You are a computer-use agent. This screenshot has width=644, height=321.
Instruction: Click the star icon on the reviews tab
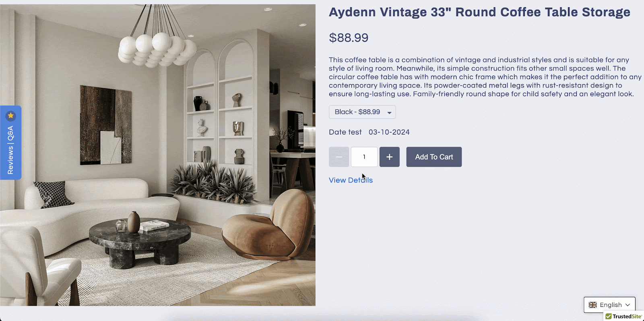click(x=11, y=116)
